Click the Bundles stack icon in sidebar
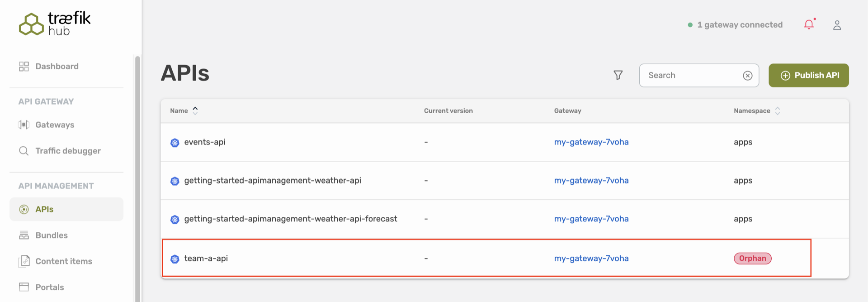 click(x=24, y=235)
